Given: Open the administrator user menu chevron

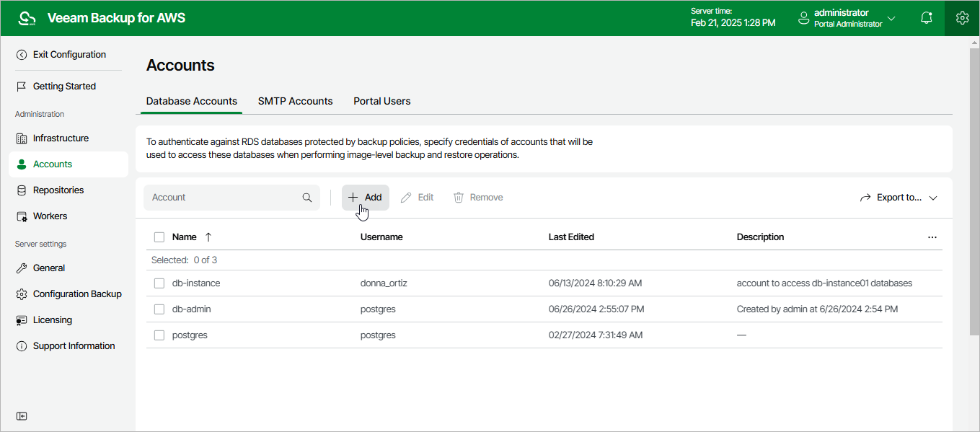Looking at the screenshot, I should [x=891, y=19].
